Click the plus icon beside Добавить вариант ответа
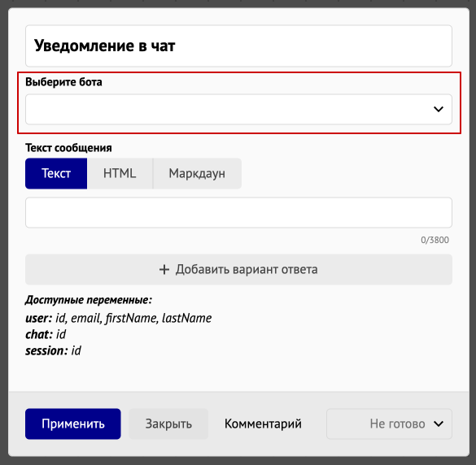 pos(164,270)
